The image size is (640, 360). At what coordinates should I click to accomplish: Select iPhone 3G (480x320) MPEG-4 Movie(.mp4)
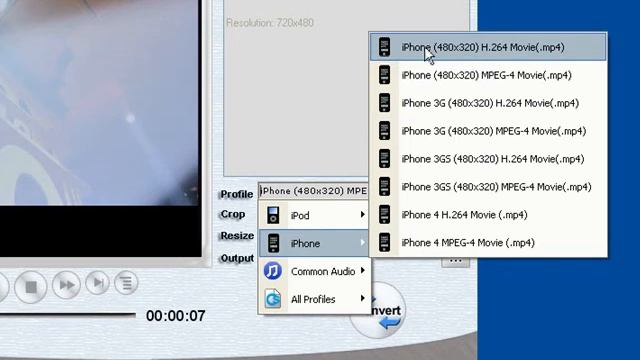tap(488, 131)
